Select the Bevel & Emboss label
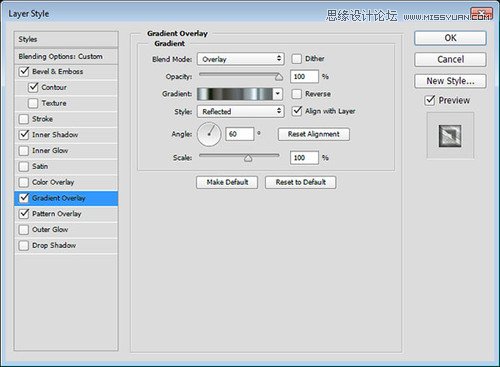Screen dimensions: 500x367 (58, 72)
